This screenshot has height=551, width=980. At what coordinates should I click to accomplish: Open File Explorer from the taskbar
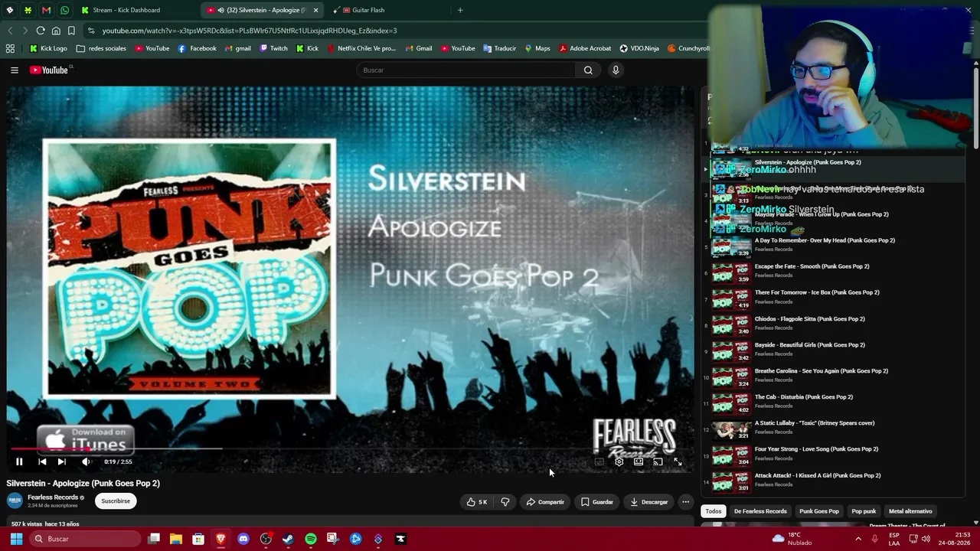click(176, 539)
